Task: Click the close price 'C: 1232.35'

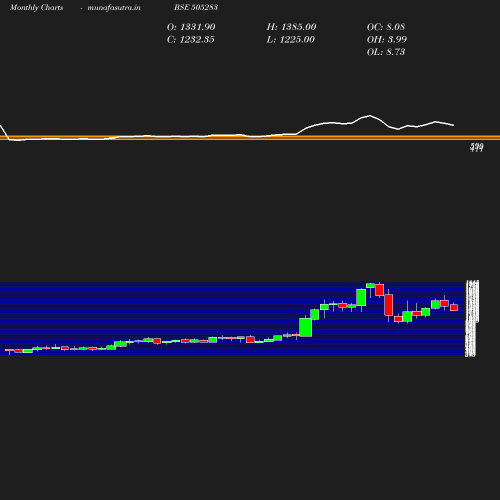Action: click(191, 39)
